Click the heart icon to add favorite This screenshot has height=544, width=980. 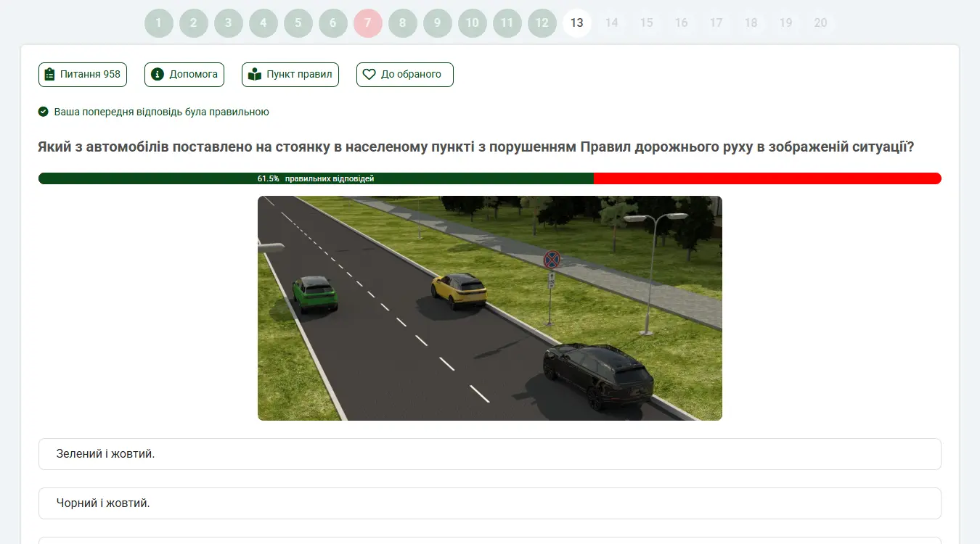tap(369, 74)
